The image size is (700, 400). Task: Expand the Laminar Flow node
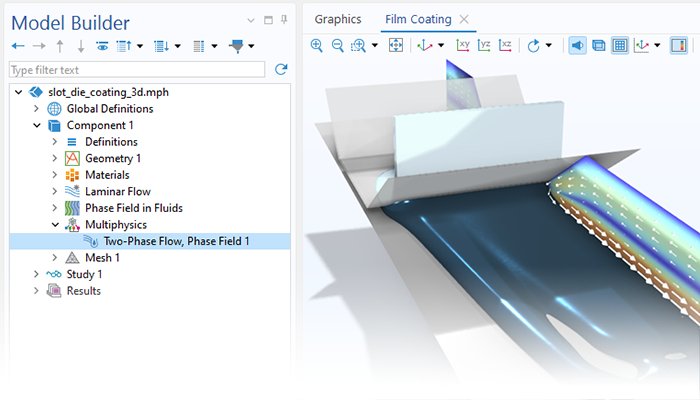tap(54, 191)
